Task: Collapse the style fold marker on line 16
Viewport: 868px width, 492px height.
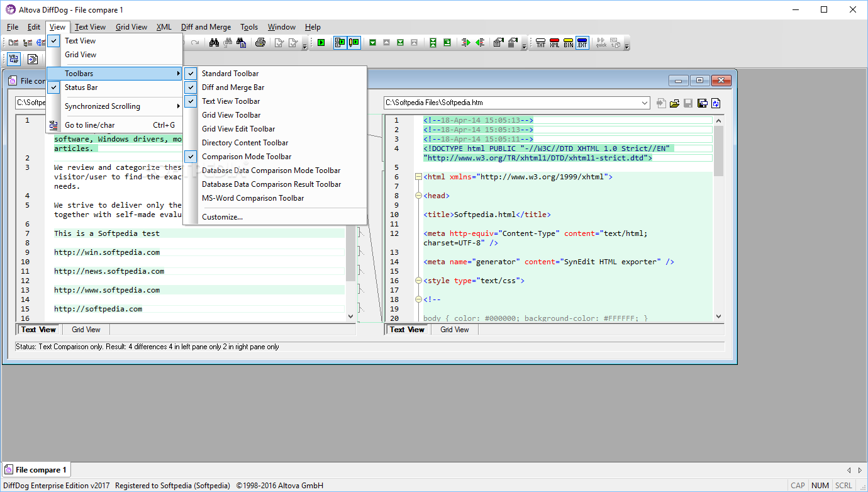Action: [x=418, y=281]
